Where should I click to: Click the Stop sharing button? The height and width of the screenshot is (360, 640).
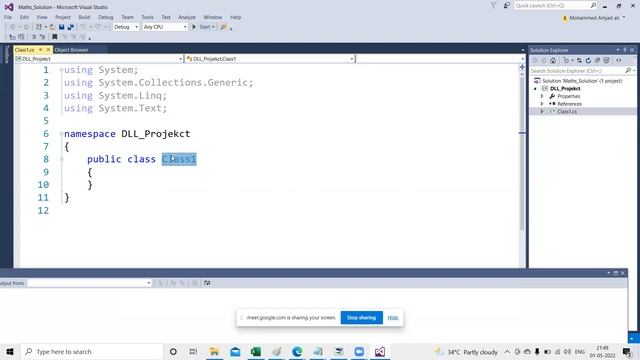(x=361, y=318)
